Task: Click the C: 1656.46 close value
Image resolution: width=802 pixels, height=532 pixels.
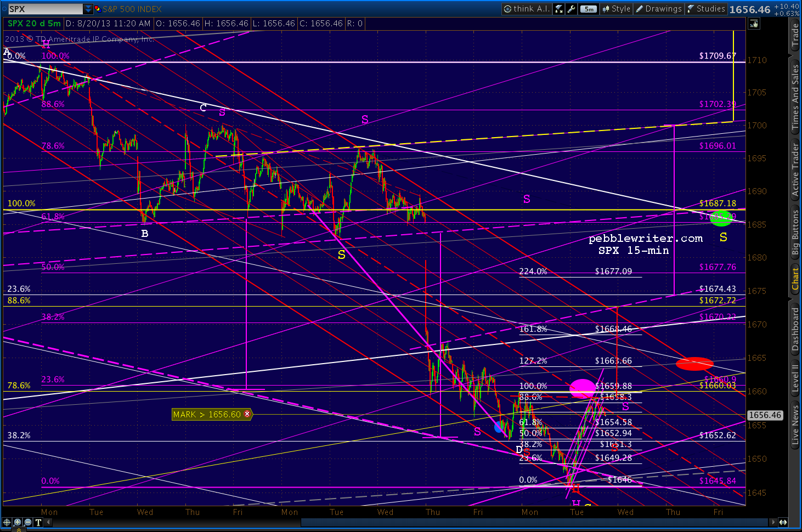Action: point(321,24)
